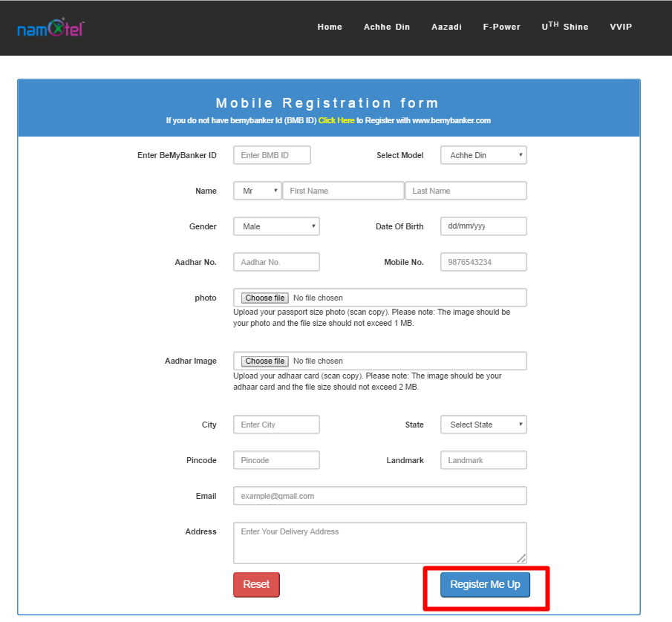This screenshot has width=672, height=622.
Task: Click the Enter BMB ID input field
Action: [x=272, y=154]
